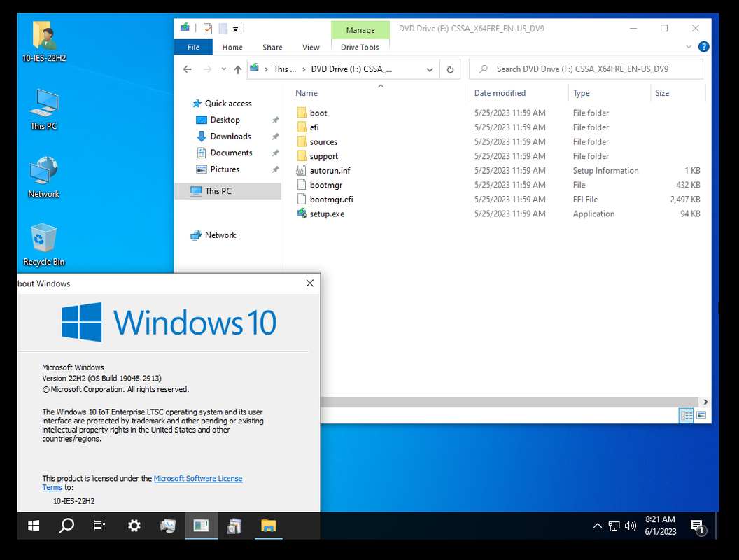Screen dimensions: 739x560
Task: Select the Recycle Bin desktop icon
Action: coord(44,245)
